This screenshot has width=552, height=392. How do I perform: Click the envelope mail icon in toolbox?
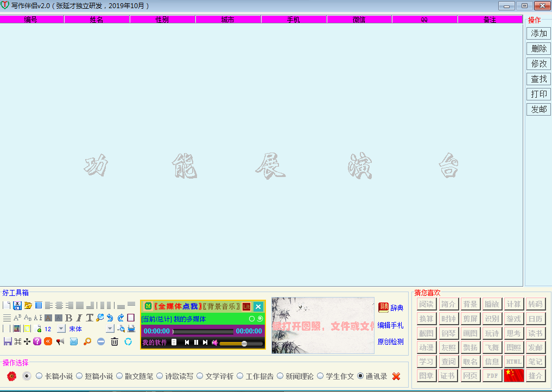coord(73,342)
